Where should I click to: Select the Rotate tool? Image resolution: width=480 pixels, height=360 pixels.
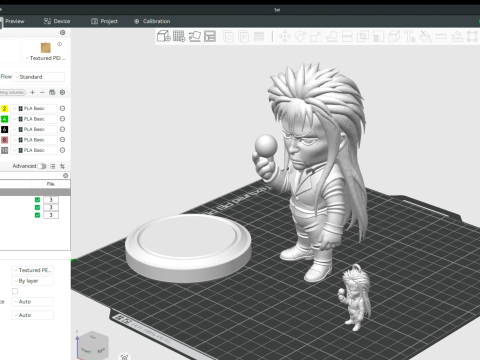click(x=300, y=36)
